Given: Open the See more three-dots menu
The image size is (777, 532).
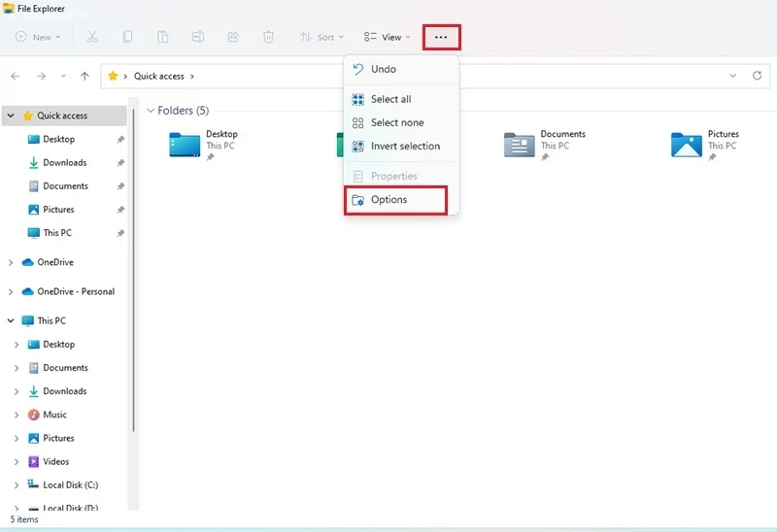Looking at the screenshot, I should point(442,38).
